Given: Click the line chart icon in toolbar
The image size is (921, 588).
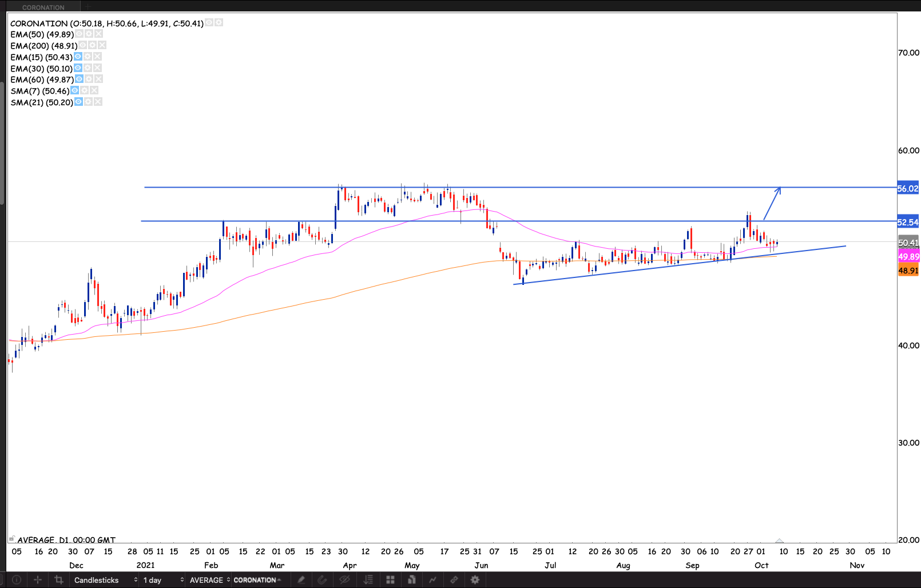Looking at the screenshot, I should [x=432, y=579].
